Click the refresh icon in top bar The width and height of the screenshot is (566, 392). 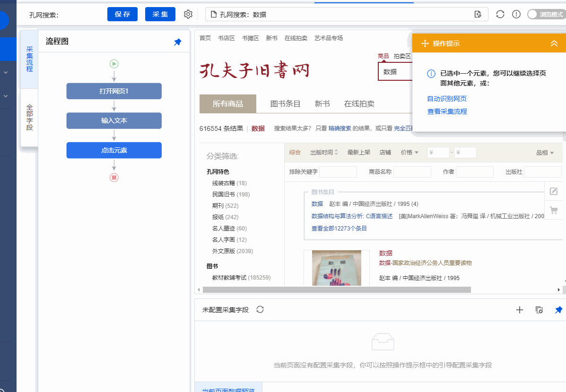point(500,15)
